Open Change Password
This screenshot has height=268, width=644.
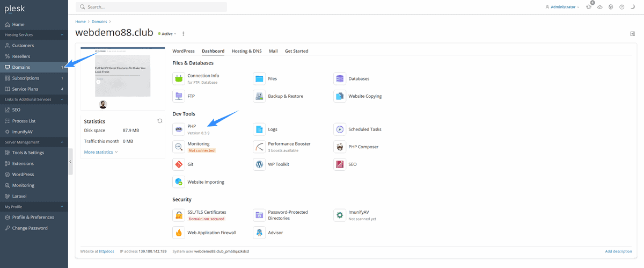tap(34, 228)
